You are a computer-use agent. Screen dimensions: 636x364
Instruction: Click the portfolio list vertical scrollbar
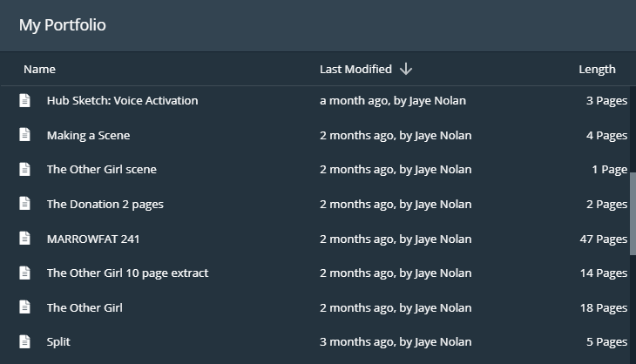click(x=633, y=213)
